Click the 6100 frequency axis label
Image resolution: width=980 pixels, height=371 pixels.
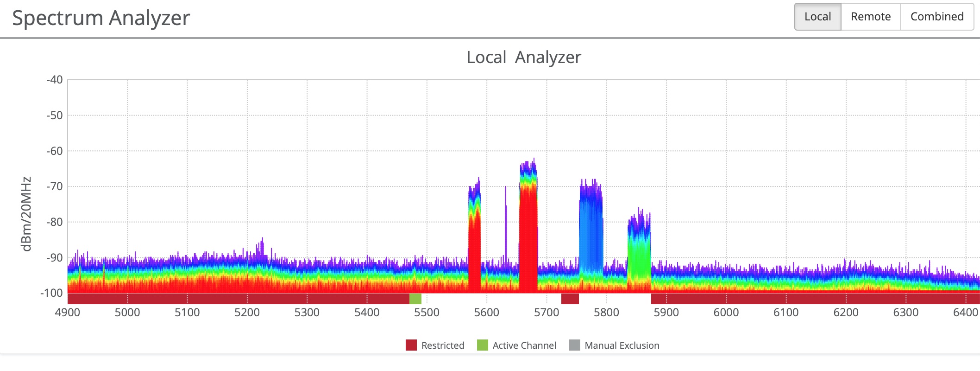click(786, 313)
